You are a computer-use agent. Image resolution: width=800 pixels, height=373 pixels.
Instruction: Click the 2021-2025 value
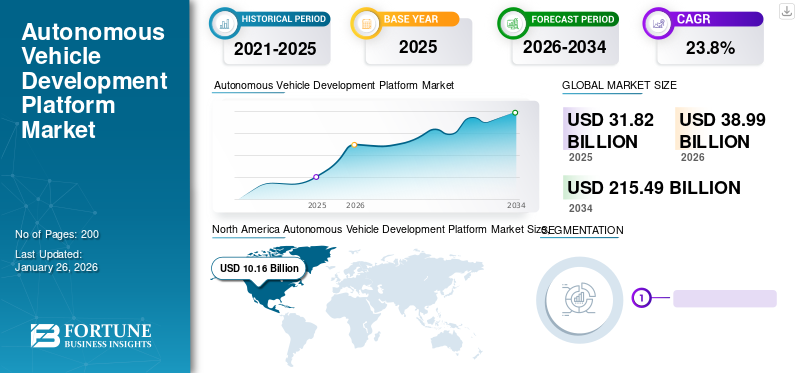tap(276, 49)
